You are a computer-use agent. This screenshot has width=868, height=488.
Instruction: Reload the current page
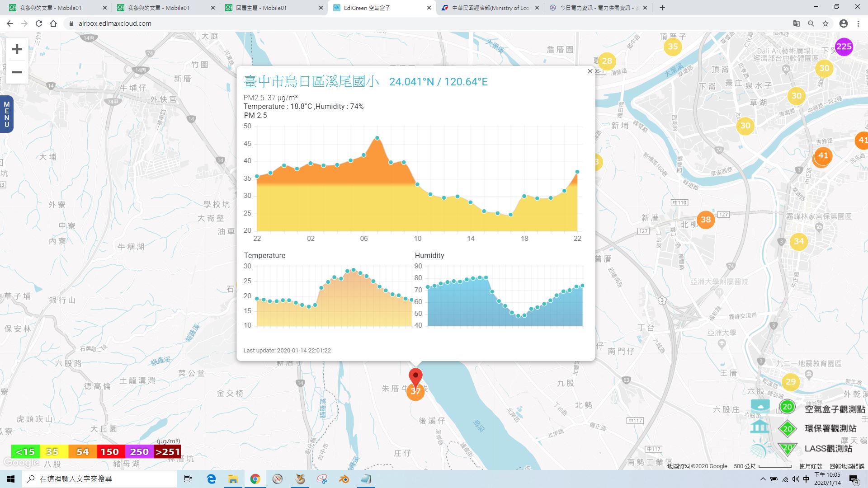pyautogui.click(x=39, y=23)
